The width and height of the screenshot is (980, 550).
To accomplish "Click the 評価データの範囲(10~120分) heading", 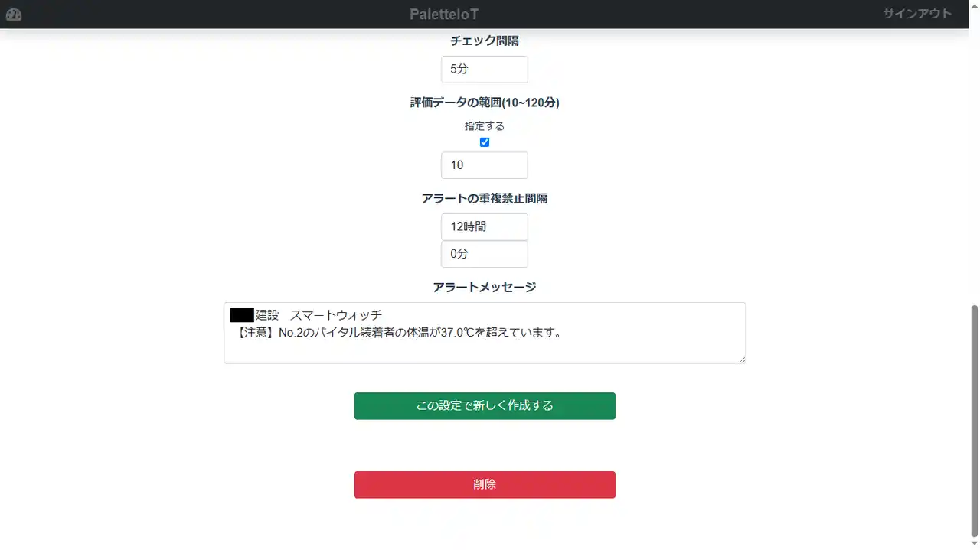I will pos(485,103).
